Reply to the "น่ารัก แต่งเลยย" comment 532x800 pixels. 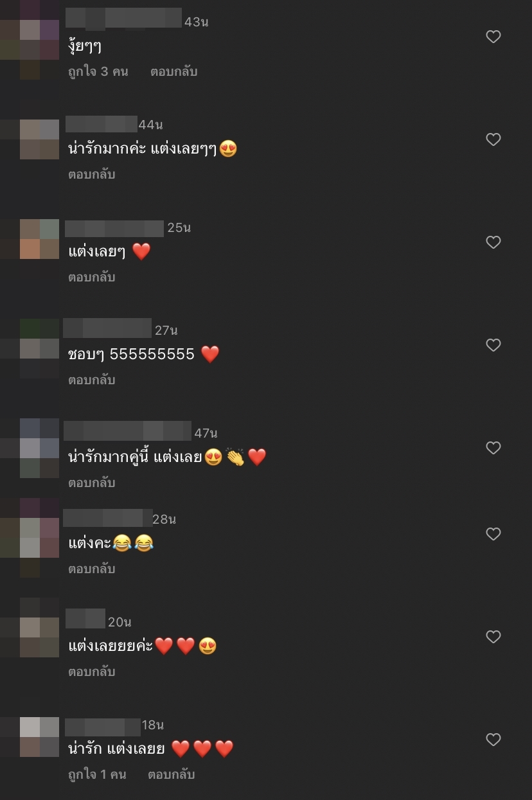tap(171, 775)
